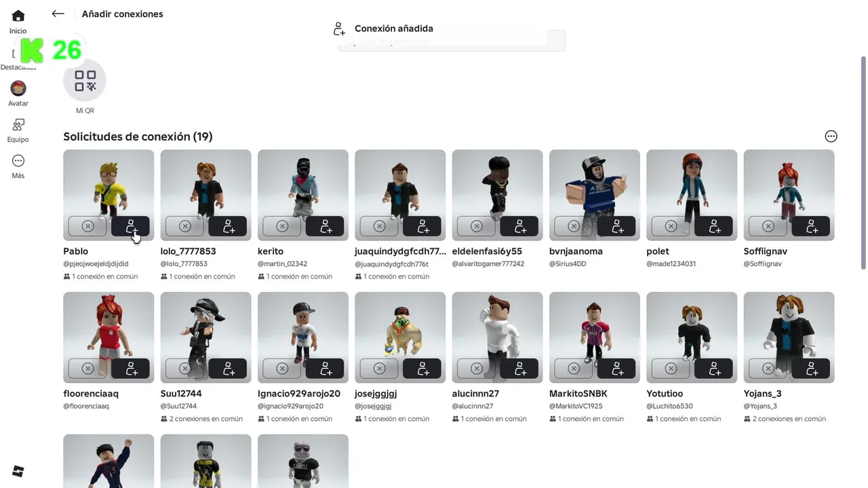Accept Pablo's connection request
The width and height of the screenshot is (868, 488).
pos(130,226)
